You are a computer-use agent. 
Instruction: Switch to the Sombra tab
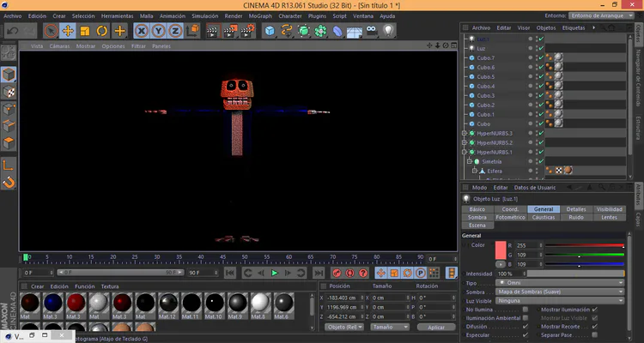[477, 218]
